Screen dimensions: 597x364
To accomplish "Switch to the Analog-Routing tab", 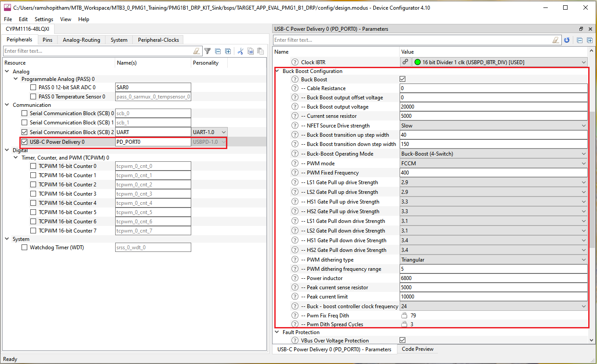I will [x=81, y=40].
